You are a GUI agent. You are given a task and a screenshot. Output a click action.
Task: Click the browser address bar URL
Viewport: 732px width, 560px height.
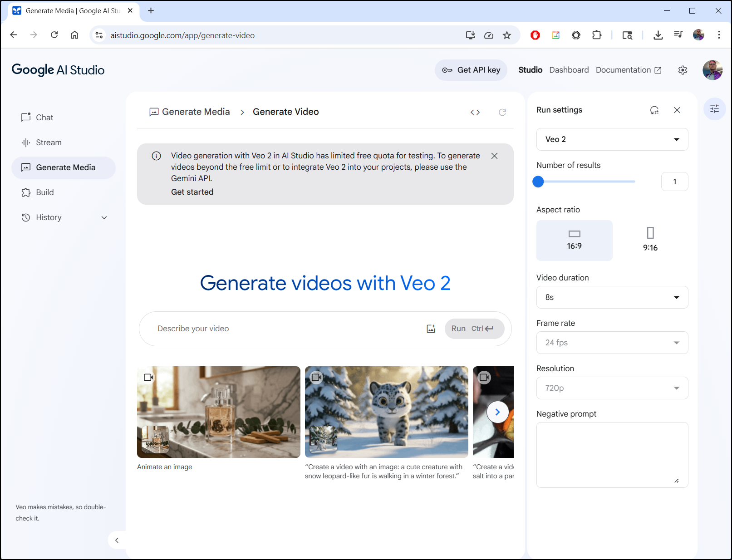(x=182, y=35)
